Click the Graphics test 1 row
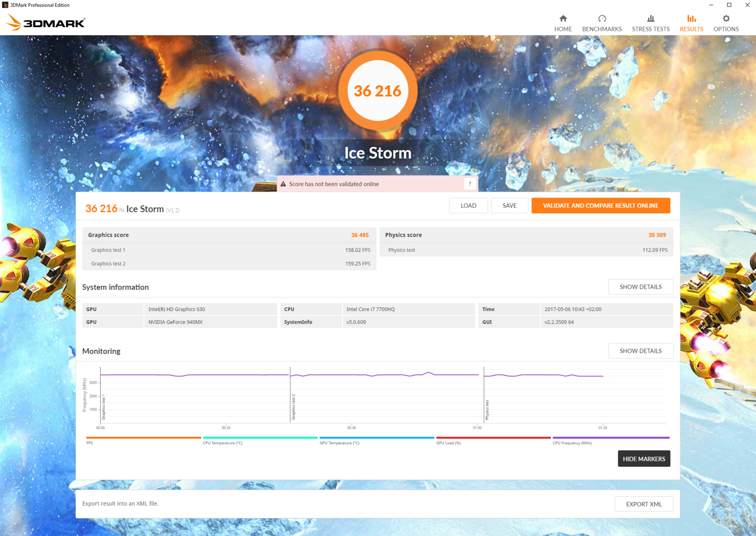 tap(229, 250)
